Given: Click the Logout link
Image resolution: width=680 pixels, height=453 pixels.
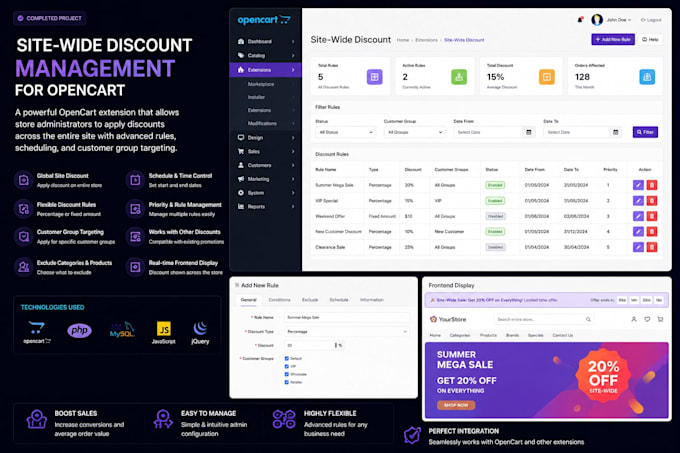Looking at the screenshot, I should [x=651, y=20].
